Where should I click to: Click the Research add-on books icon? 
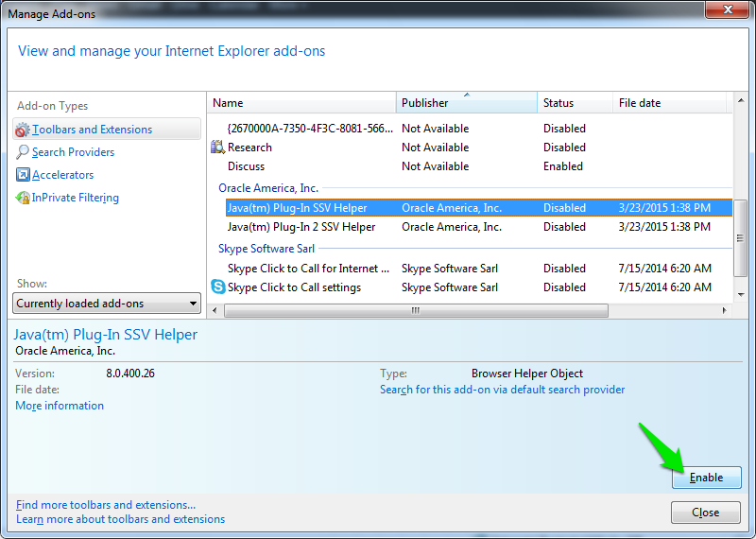click(x=218, y=148)
